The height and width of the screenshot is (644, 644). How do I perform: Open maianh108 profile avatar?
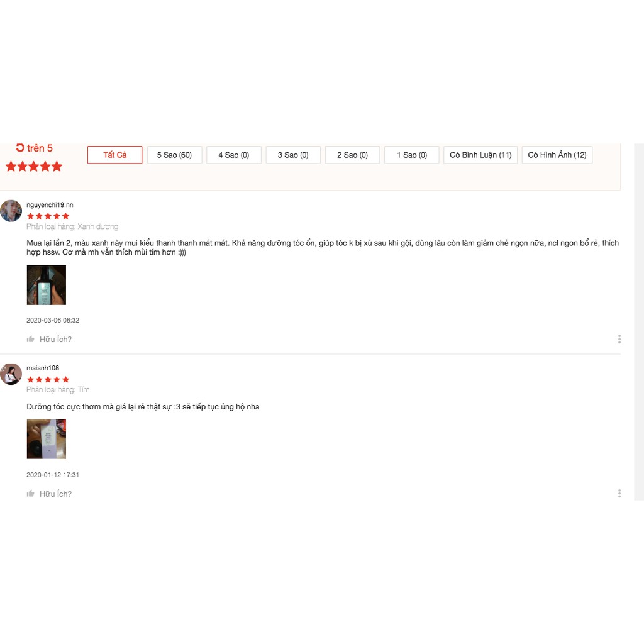point(11,374)
